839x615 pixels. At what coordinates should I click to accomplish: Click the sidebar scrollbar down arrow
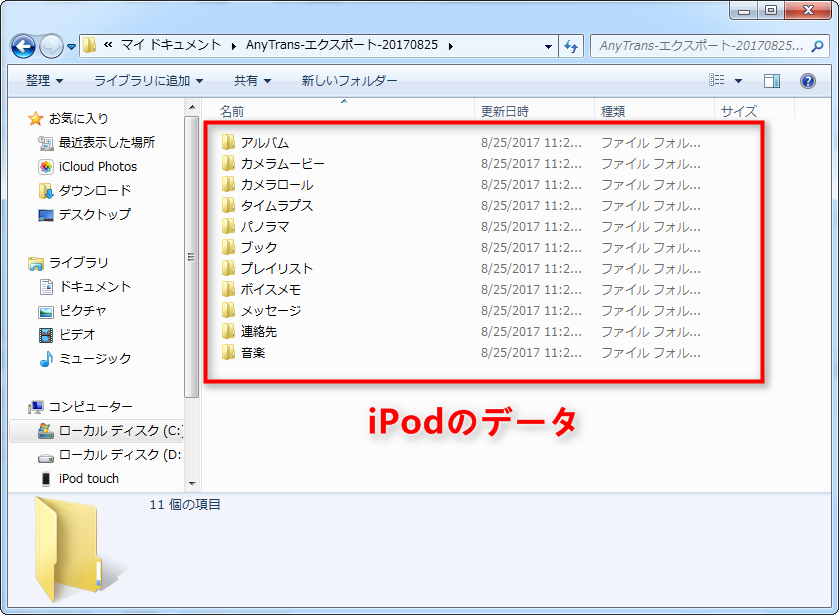pos(192,483)
